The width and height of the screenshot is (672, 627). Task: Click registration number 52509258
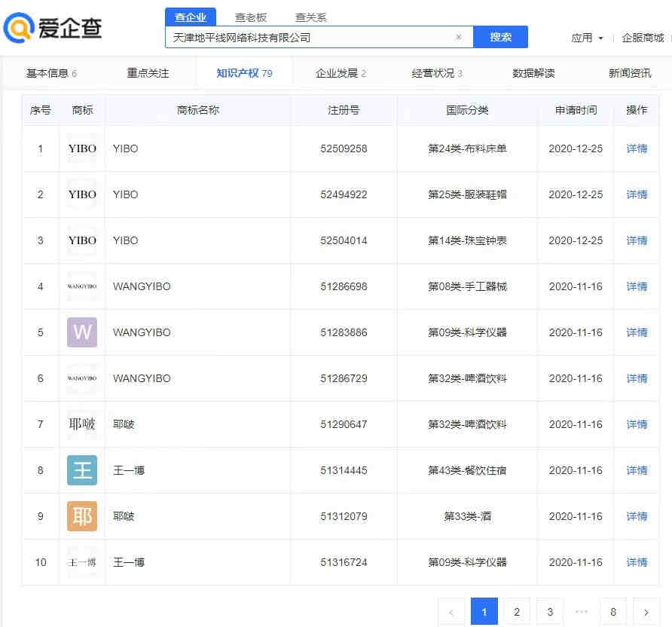pyautogui.click(x=344, y=148)
